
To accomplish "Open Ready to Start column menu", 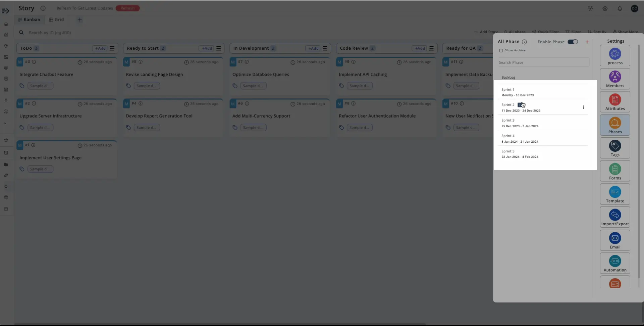I will coord(219,48).
